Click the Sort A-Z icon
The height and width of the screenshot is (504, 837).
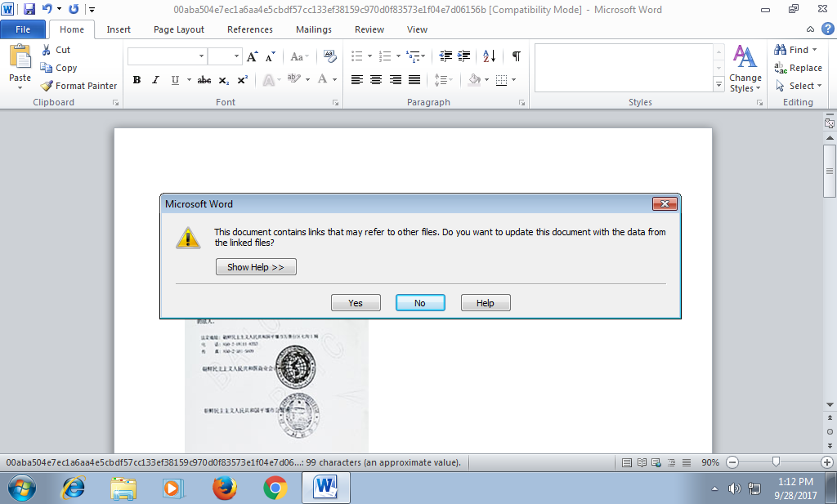[489, 56]
